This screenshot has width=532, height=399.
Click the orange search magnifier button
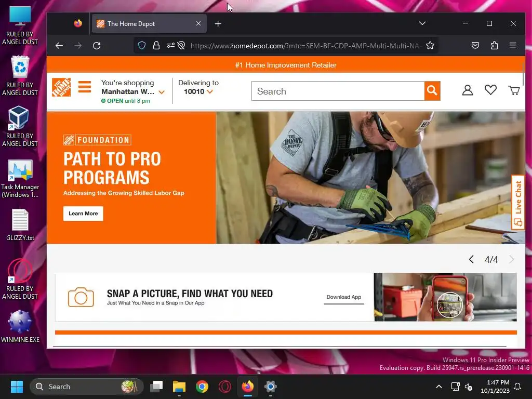432,90
